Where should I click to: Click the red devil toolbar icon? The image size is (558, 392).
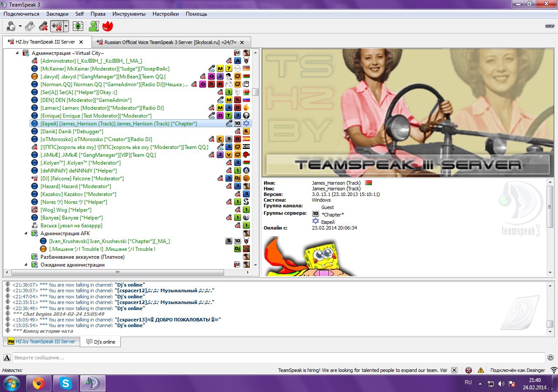(107, 27)
